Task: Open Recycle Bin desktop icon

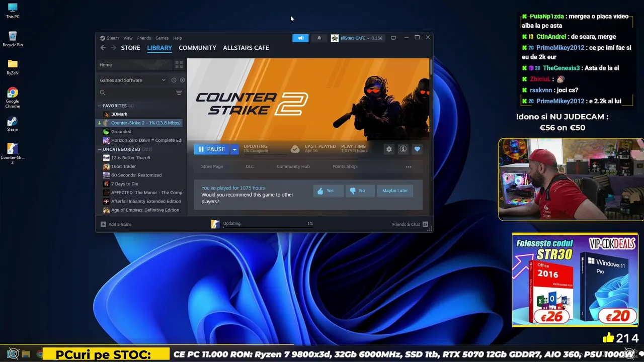Action: click(13, 39)
